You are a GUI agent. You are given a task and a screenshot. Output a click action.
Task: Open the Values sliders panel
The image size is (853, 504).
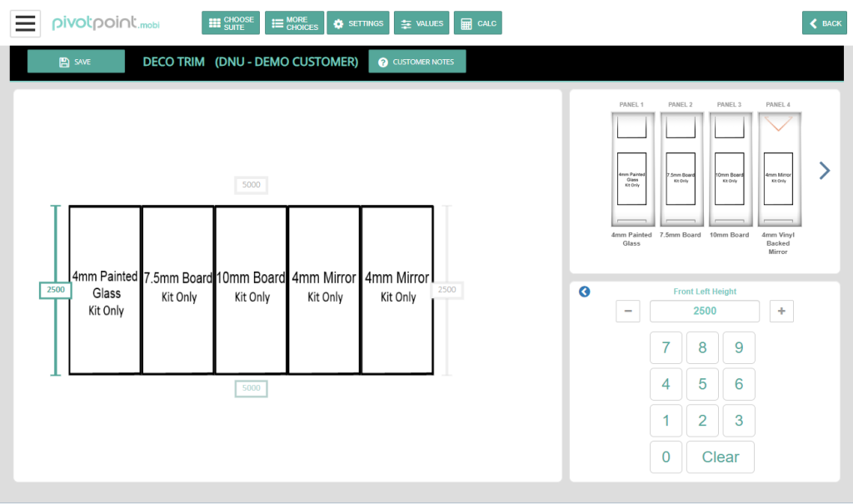421,23
